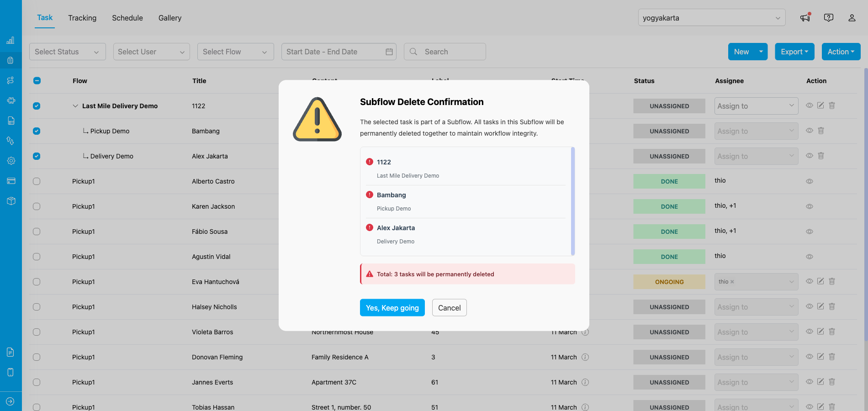
Task: Open the New button dropdown arrow
Action: pyautogui.click(x=761, y=52)
